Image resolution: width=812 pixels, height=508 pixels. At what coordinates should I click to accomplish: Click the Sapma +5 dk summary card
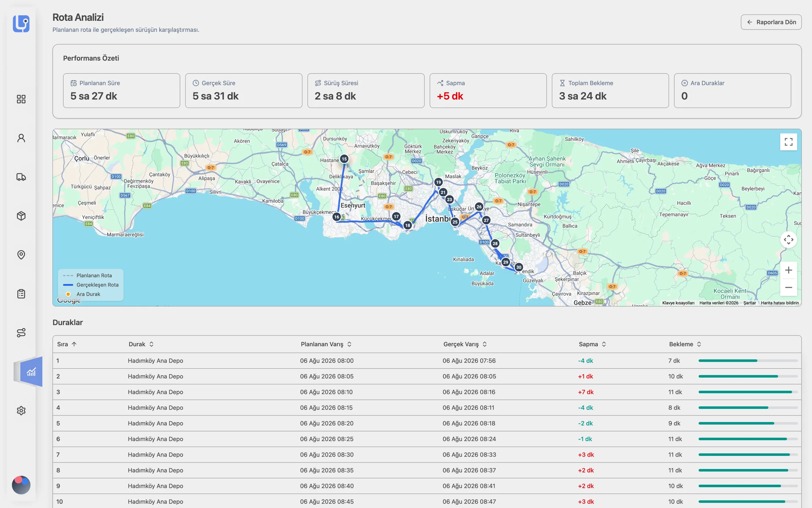pos(488,91)
